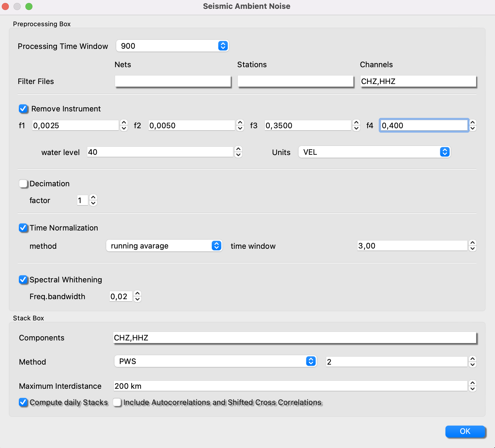Click the Freq.bandwidth input field
495x448 pixels.
click(121, 297)
